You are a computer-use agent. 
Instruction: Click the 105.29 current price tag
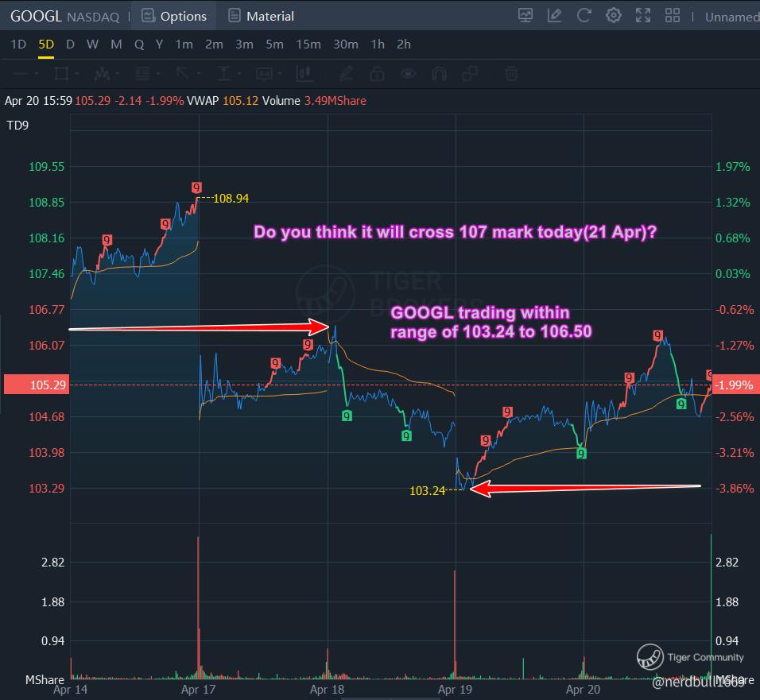37,385
